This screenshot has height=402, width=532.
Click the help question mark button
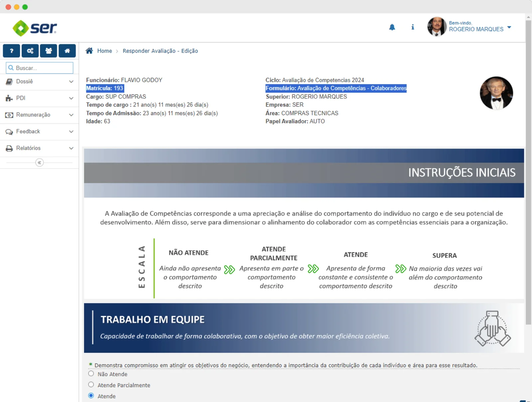[x=12, y=51]
